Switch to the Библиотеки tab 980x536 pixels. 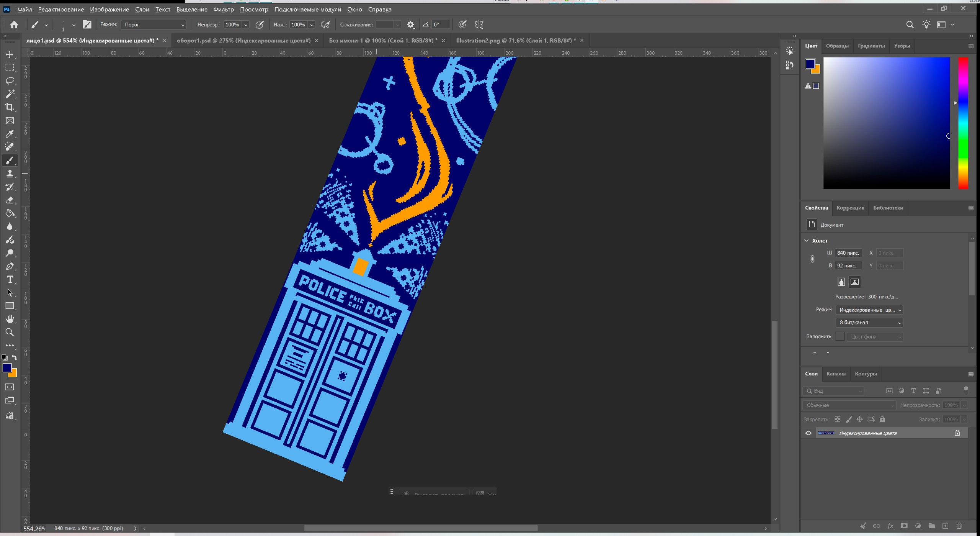888,208
